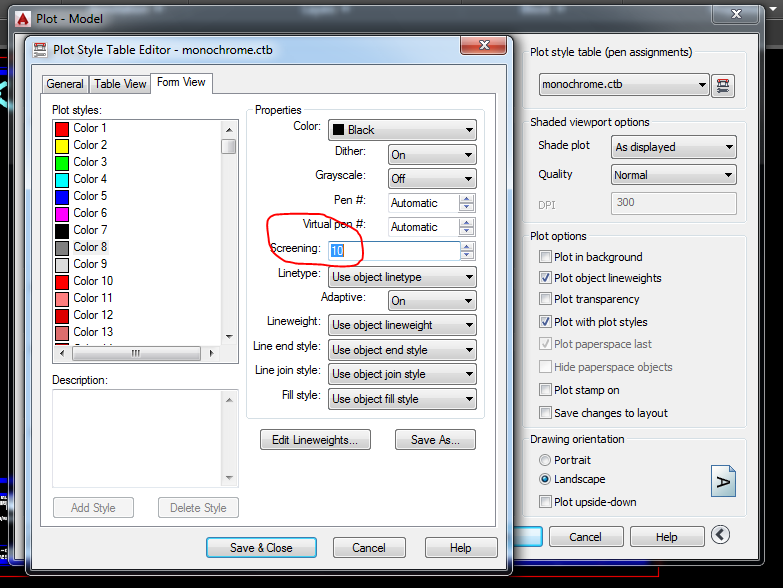Viewport: 783px width, 588px height.
Task: Uncheck Plot with plot styles
Action: click(x=545, y=321)
